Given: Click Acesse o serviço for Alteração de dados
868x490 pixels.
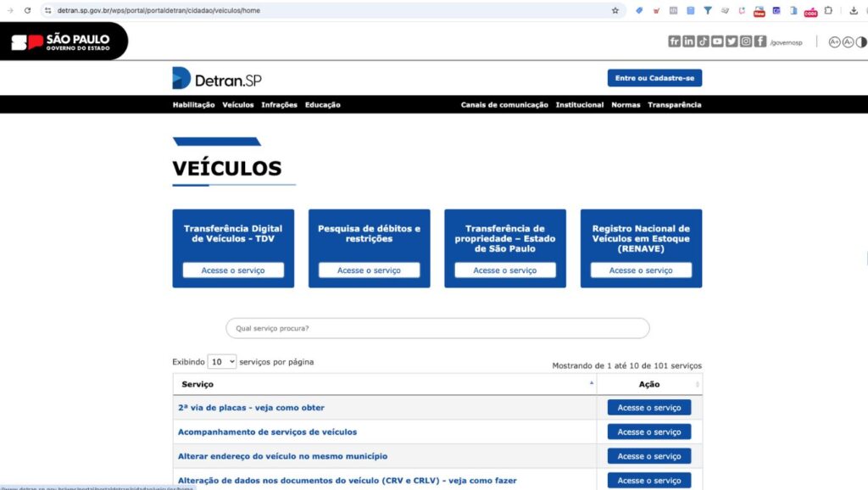Looking at the screenshot, I should (648, 481).
